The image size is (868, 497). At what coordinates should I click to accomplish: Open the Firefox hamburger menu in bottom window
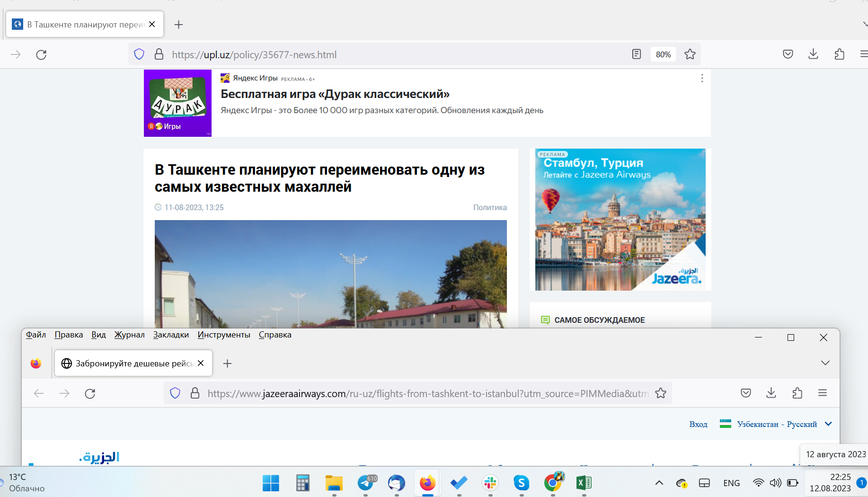point(823,393)
